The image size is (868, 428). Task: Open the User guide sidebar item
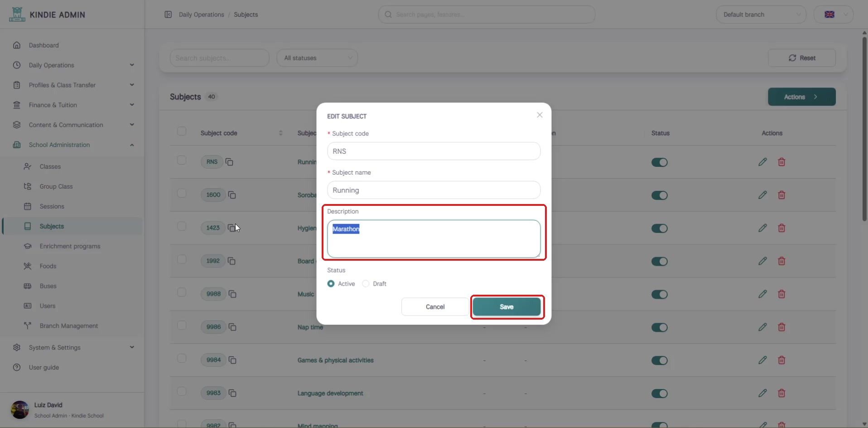(72, 368)
